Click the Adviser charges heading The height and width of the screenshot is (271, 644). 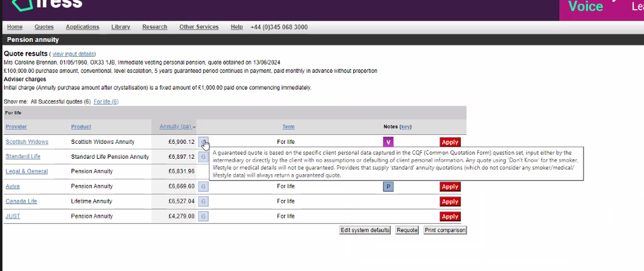point(24,79)
